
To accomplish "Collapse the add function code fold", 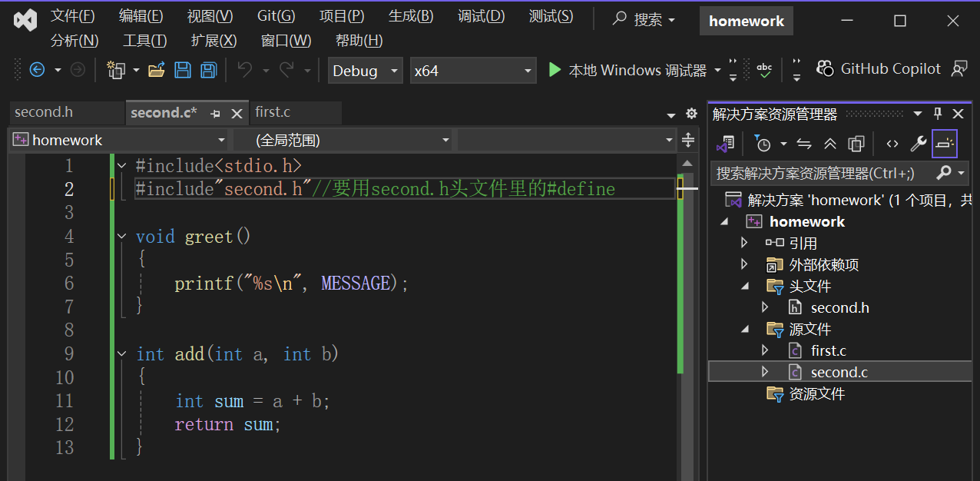I will coord(121,353).
